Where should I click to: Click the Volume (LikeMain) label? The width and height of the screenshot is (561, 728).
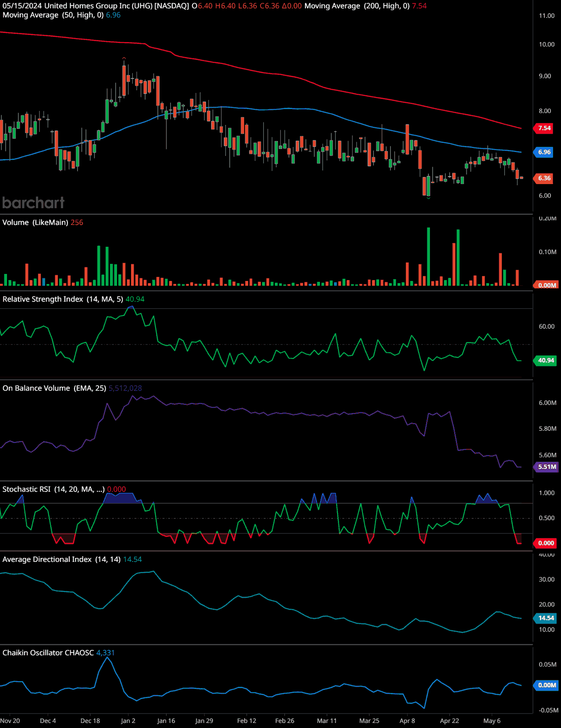(35, 223)
